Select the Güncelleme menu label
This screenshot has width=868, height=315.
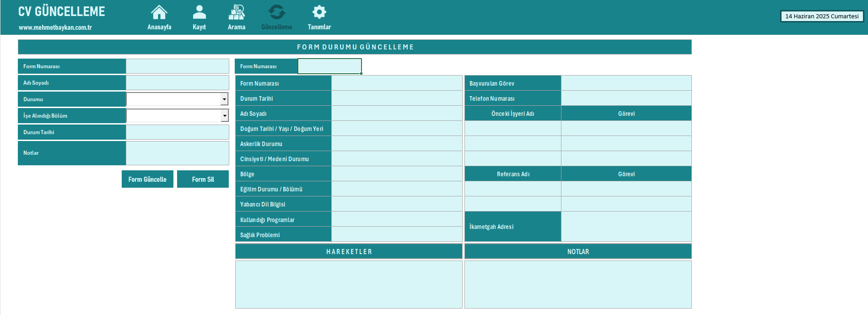click(x=277, y=27)
